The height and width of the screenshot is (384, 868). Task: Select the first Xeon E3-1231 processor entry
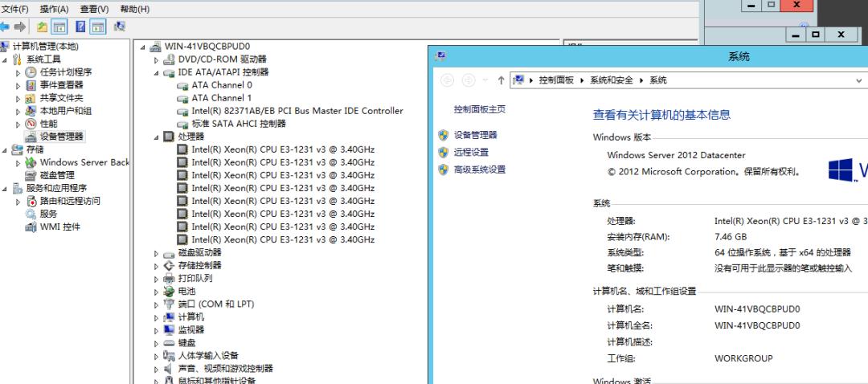click(283, 149)
